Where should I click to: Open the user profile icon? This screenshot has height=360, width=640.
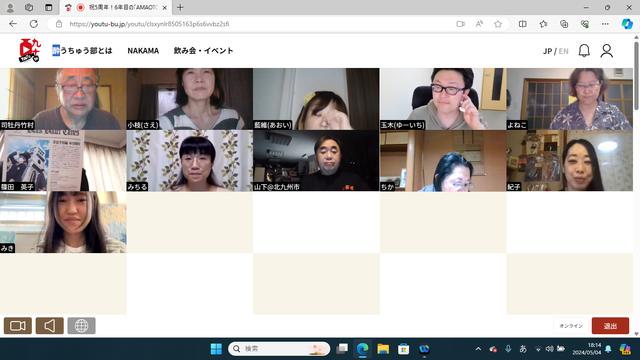[607, 51]
